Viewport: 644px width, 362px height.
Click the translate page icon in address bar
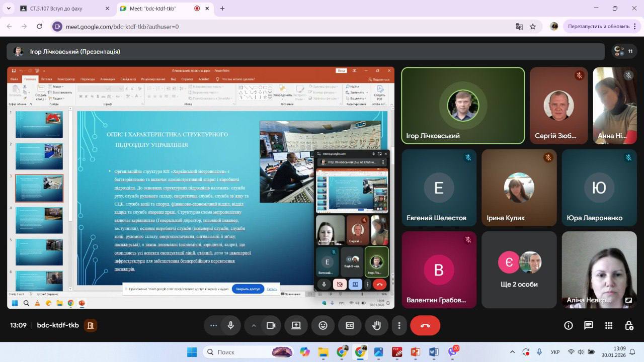click(519, 27)
